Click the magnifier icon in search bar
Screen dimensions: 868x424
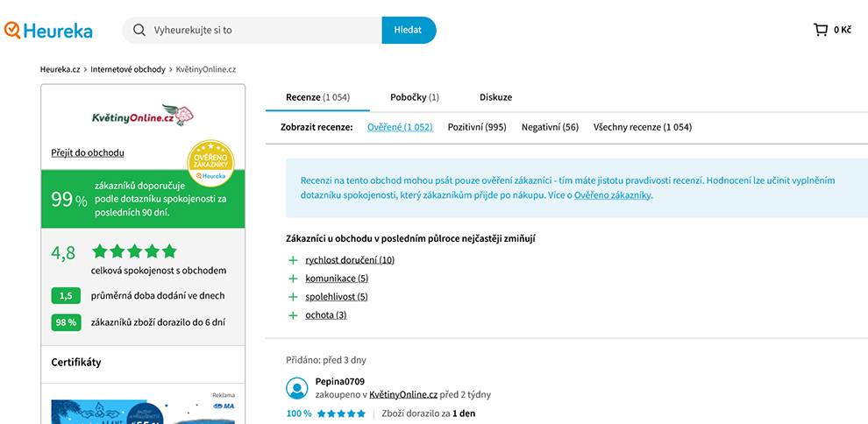click(x=139, y=30)
